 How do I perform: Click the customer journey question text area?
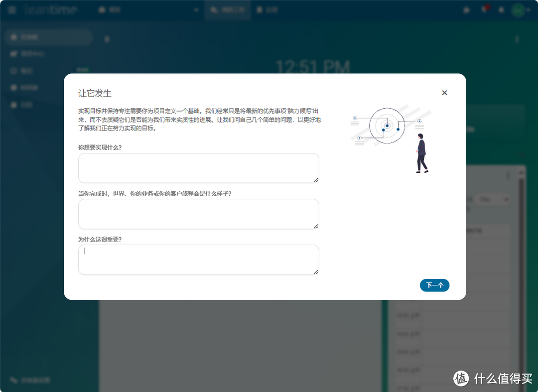pos(198,214)
